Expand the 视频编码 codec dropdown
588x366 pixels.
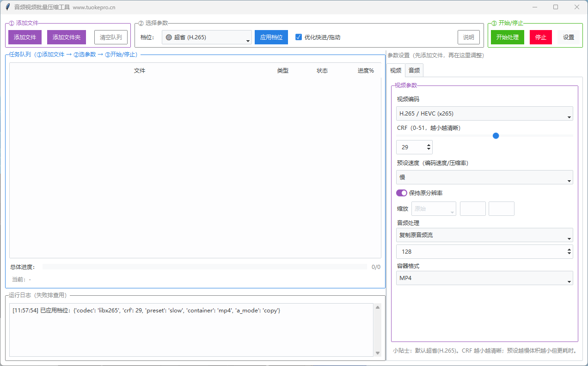coord(484,114)
